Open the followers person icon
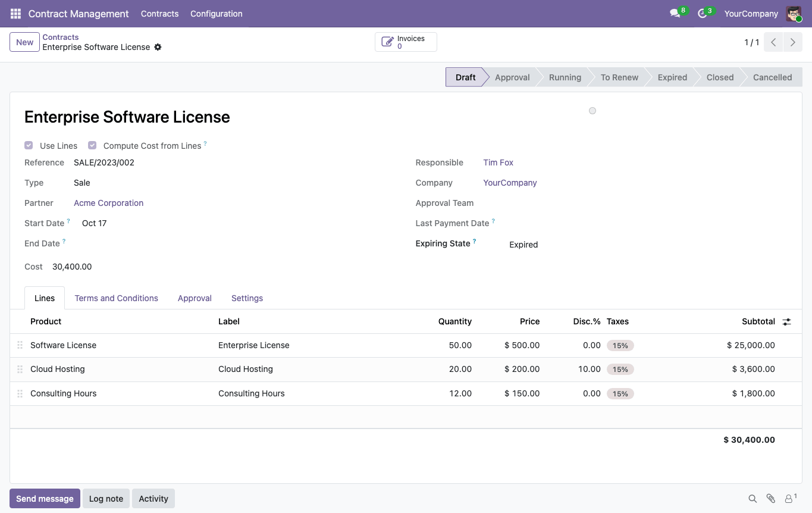 pyautogui.click(x=789, y=499)
